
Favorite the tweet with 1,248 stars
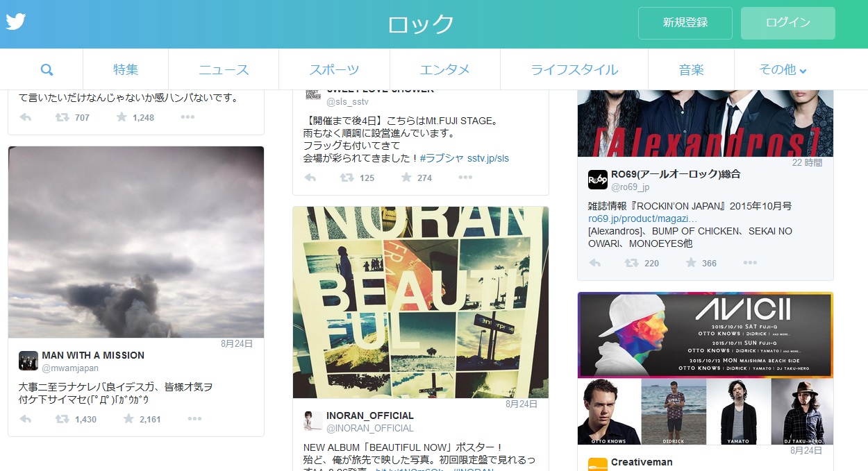click(x=122, y=117)
